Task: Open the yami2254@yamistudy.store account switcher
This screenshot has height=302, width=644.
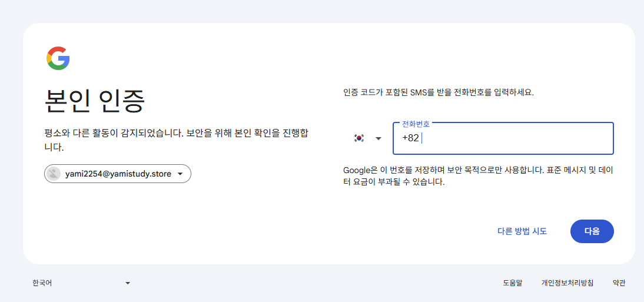Action: click(x=118, y=174)
